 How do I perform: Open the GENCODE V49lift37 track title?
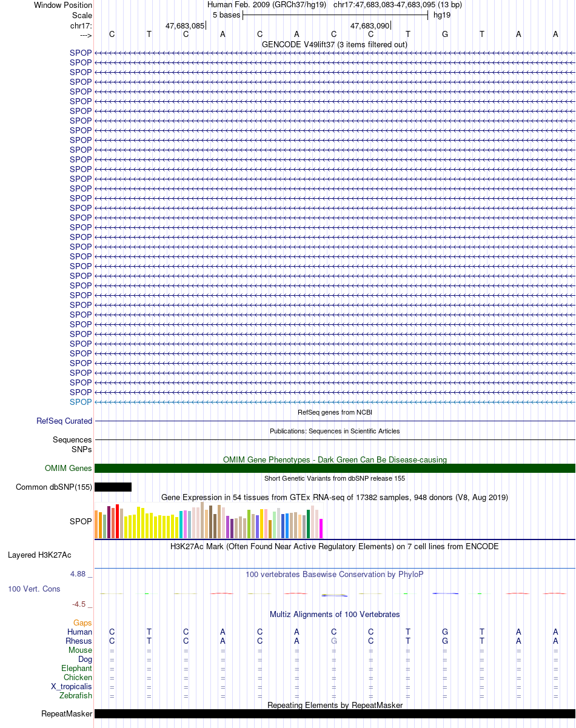coord(335,45)
